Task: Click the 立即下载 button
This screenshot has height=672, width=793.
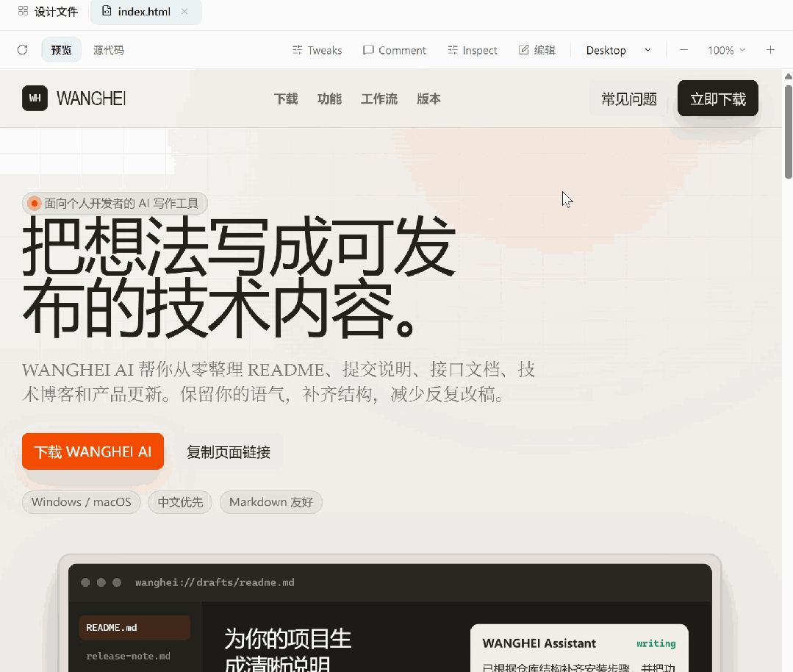Action: tap(717, 99)
